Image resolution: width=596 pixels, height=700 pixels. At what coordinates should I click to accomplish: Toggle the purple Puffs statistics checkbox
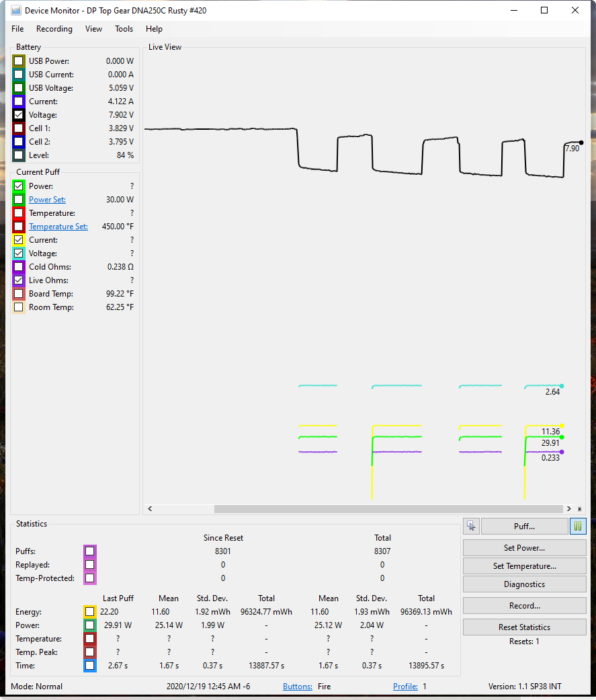[x=89, y=551]
